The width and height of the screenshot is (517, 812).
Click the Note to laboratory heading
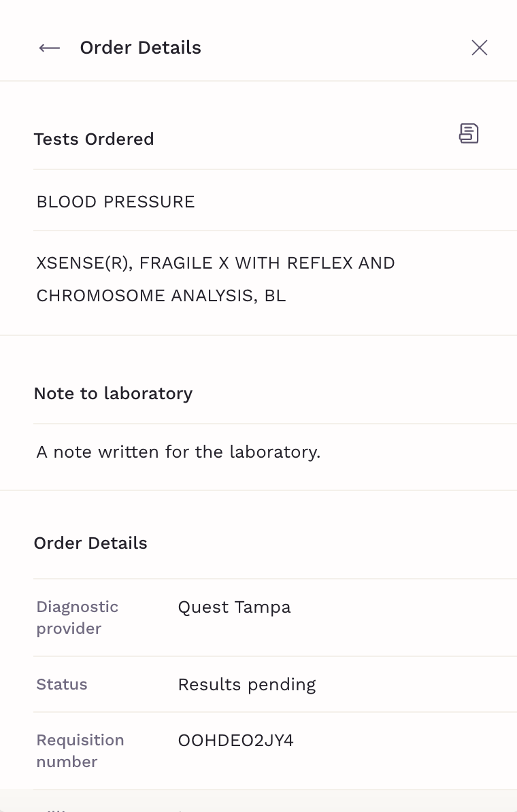pyautogui.click(x=113, y=394)
